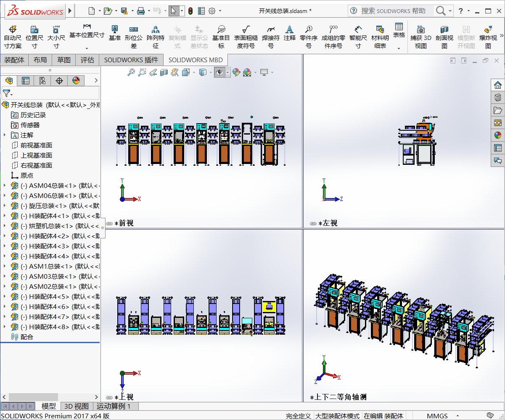This screenshot has width=505, height=420.
Task: Expand the SOLIDWORKS menu flyout arrow
Action: pos(70,11)
